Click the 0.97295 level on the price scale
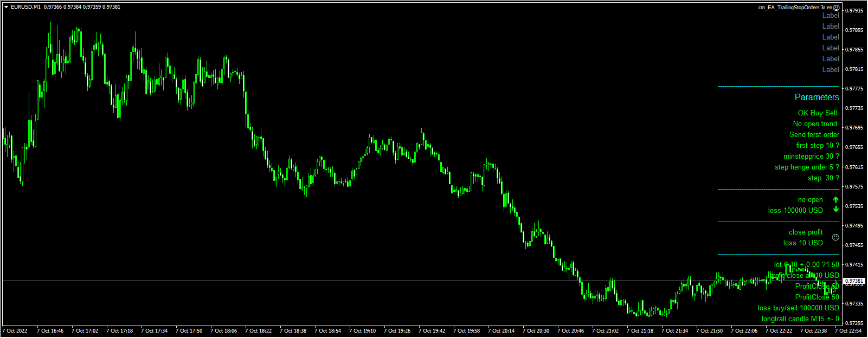868x338 pixels. coord(854,323)
